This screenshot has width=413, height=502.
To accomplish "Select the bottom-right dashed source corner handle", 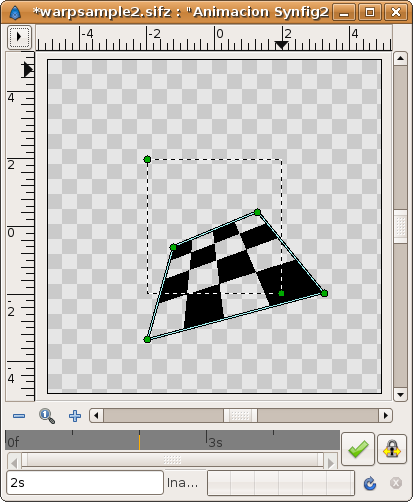I will (281, 293).
